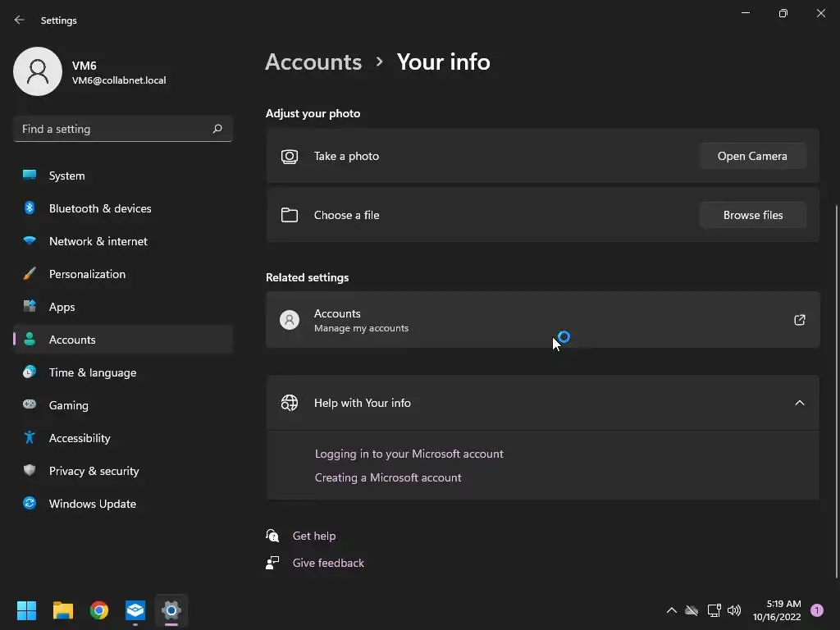This screenshot has height=630, width=840.
Task: Click the Accounts breadcrumb in header
Action: pos(313,62)
